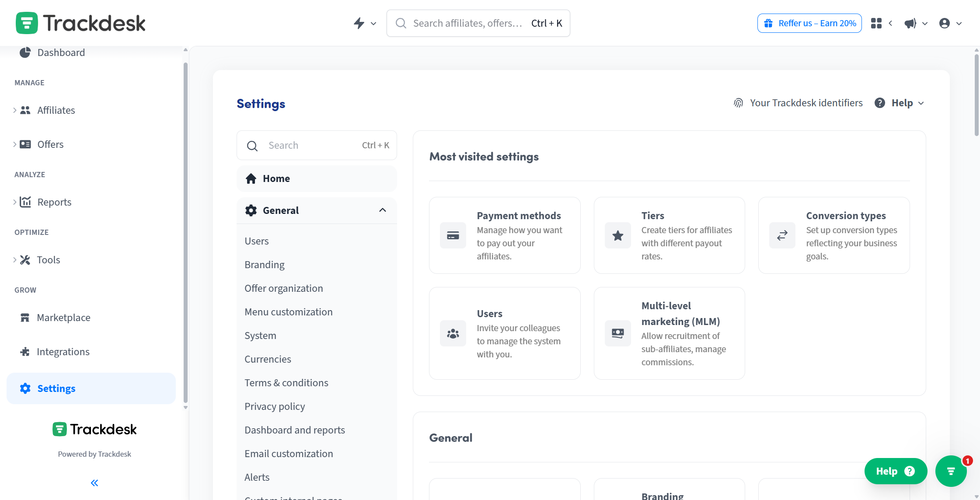The height and width of the screenshot is (500, 980).
Task: Select the Marketplace sidebar icon
Action: [25, 317]
